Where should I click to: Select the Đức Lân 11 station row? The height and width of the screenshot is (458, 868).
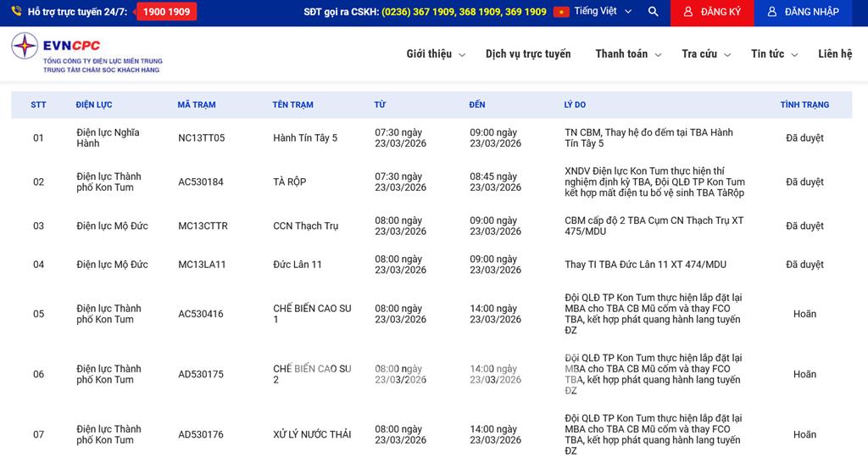tap(298, 265)
